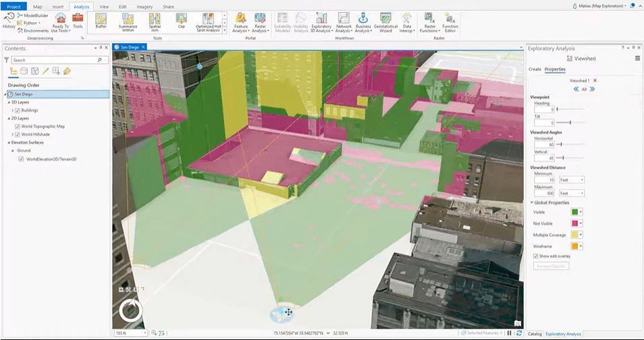644x340 pixels.
Task: Collapse Elevation Surfaces group
Action: coord(9,142)
